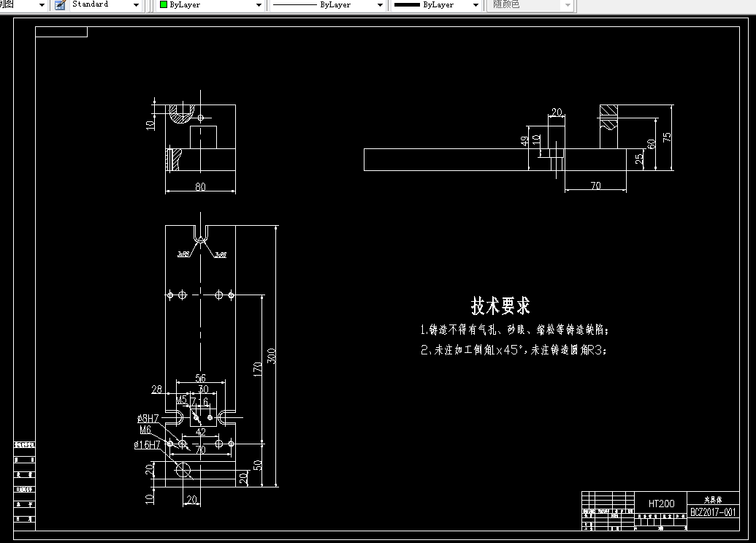Open the green ByLayer color dropdown

pos(259,5)
